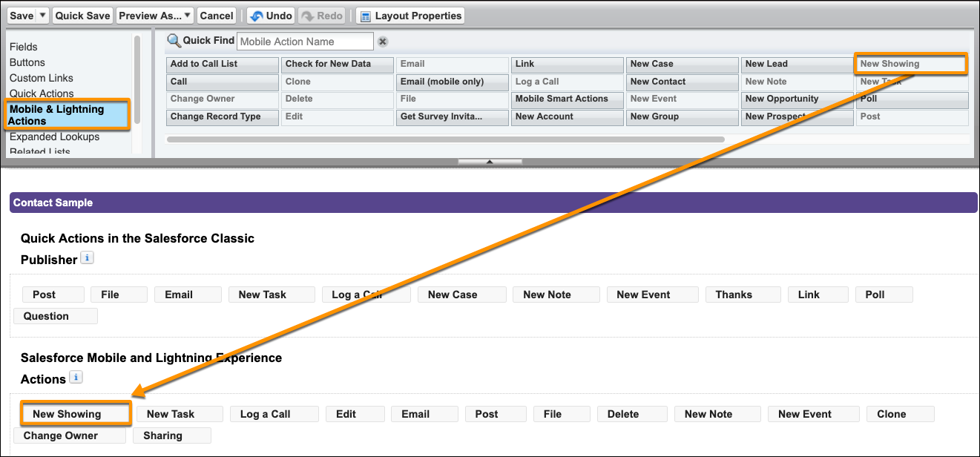Viewport: 980px width, 457px height.
Task: Clear the Quick Find field using the X icon
Action: click(383, 42)
